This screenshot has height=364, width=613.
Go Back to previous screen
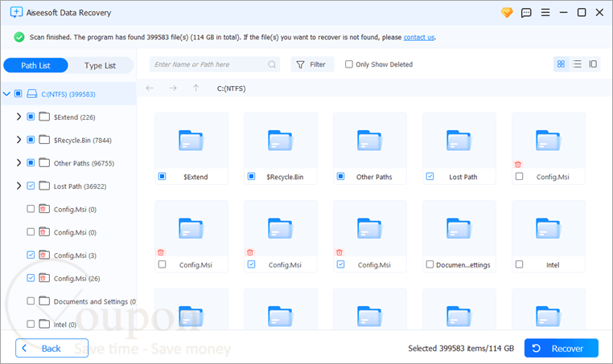click(52, 348)
